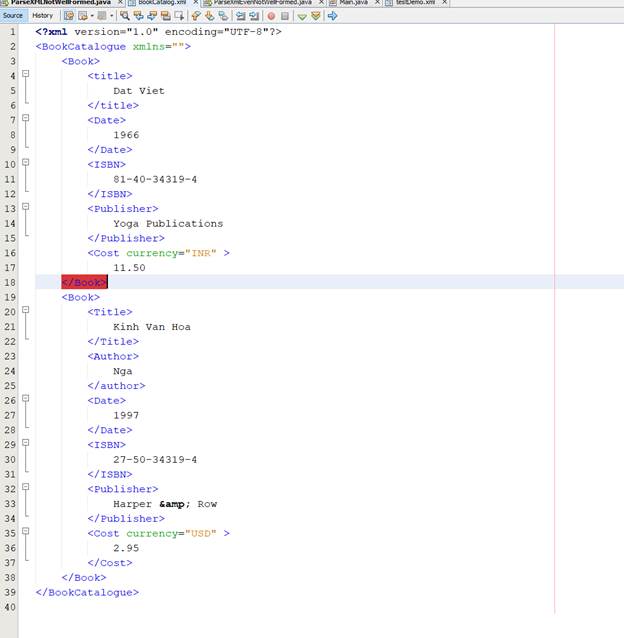Click the Shift Line Right icon
This screenshot has height=638, width=624.
click(254, 16)
